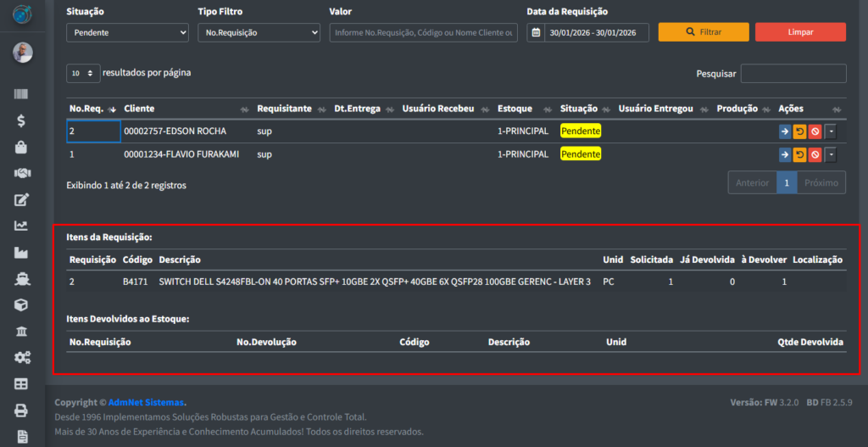The image size is (868, 447).
Task: Open the barcode icon in the sidebar
Action: tap(22, 95)
